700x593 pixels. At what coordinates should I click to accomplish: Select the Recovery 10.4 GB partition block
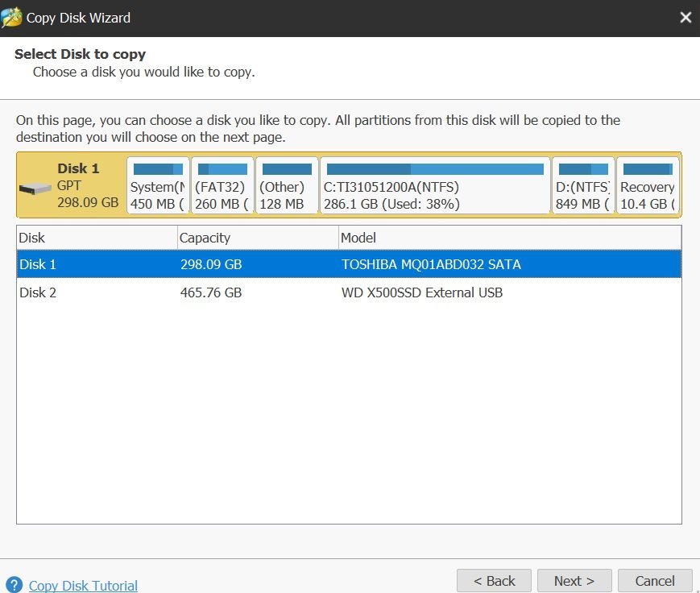pos(648,185)
